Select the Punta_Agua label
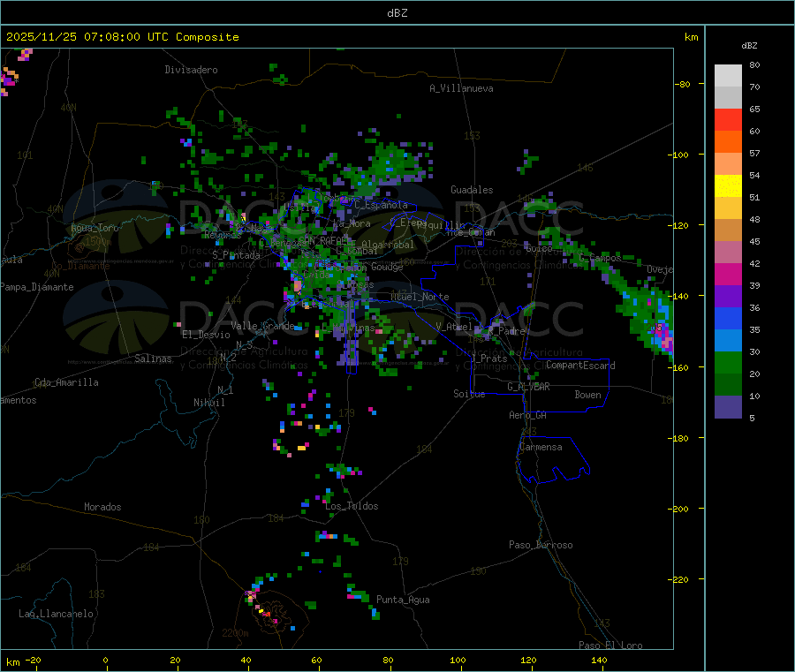 coord(403,600)
